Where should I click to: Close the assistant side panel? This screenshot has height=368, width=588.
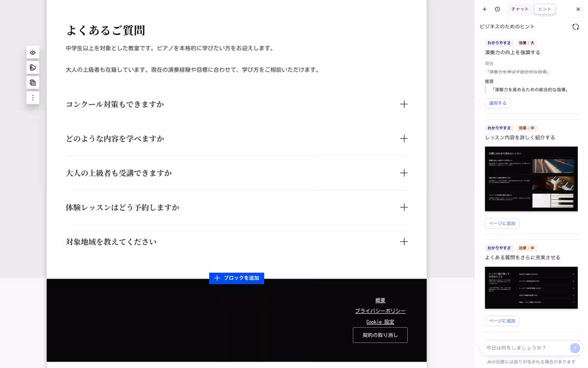(578, 9)
